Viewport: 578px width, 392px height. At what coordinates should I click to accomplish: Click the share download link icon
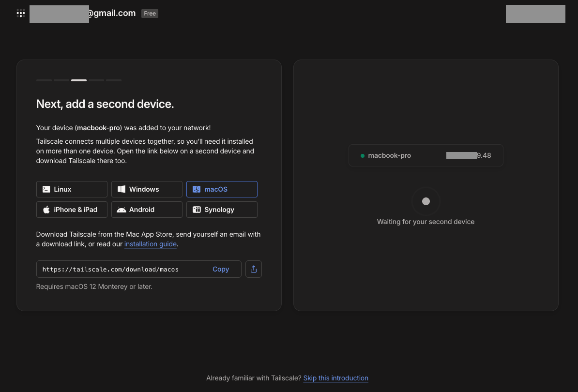click(254, 269)
